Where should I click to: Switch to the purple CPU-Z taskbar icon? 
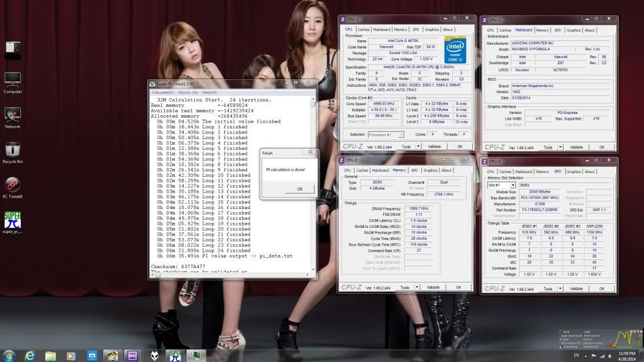(132, 356)
